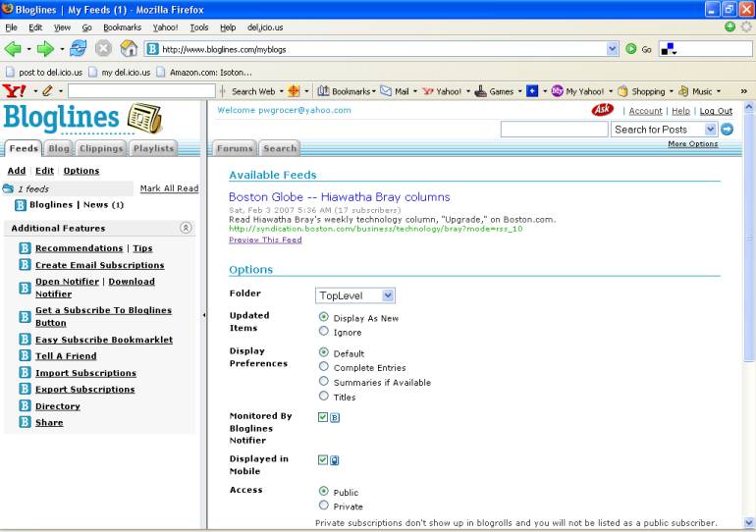This screenshot has width=756, height=532.
Task: Open the Search for Posts dropdown
Action: click(665, 130)
